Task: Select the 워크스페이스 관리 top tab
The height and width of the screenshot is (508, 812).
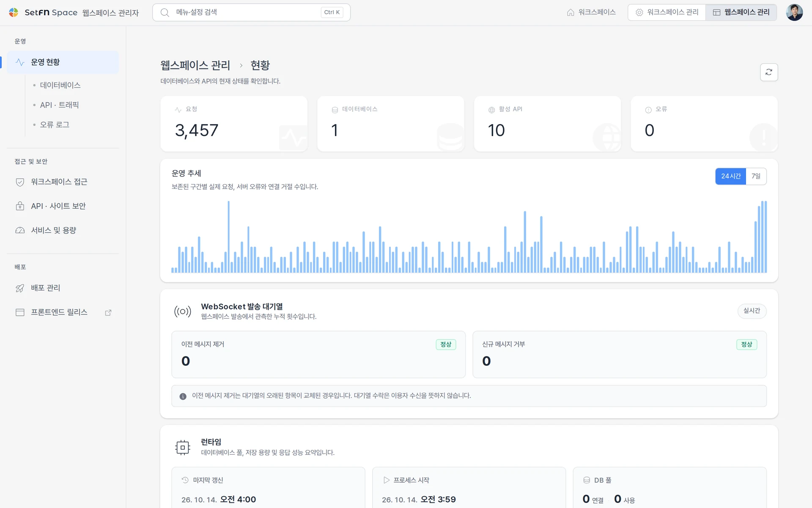Action: 667,12
